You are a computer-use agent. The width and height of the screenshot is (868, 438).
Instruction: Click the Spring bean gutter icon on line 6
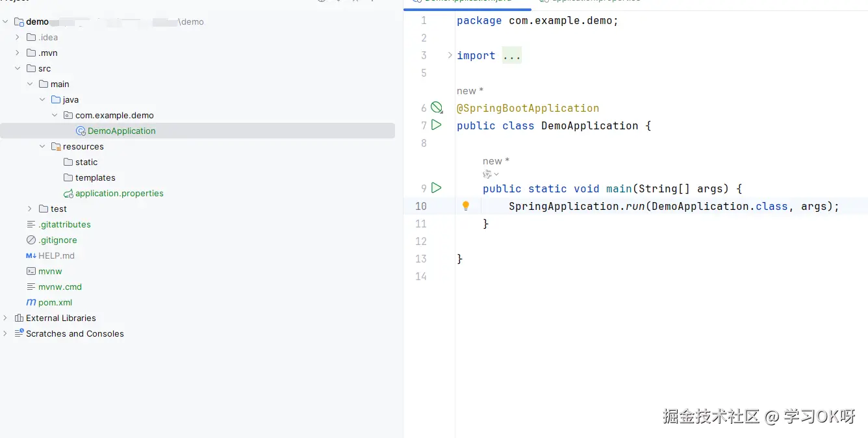coord(437,108)
